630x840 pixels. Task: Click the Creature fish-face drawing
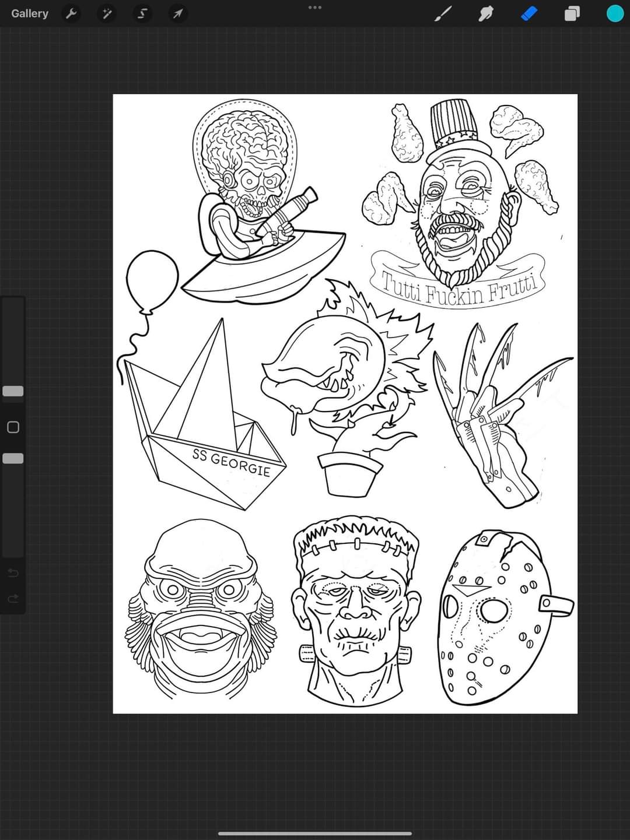tap(200, 609)
